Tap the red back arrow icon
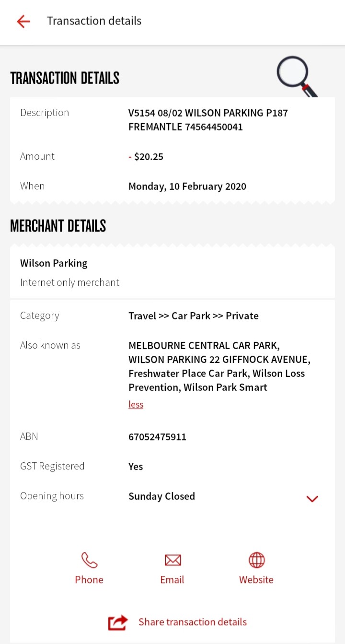 (x=23, y=21)
